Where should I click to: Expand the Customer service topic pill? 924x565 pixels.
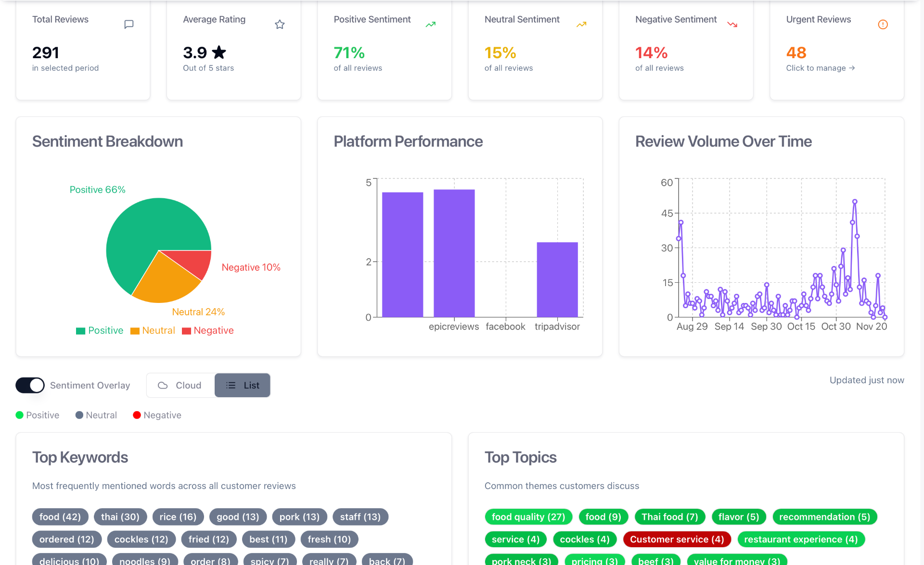click(x=677, y=539)
